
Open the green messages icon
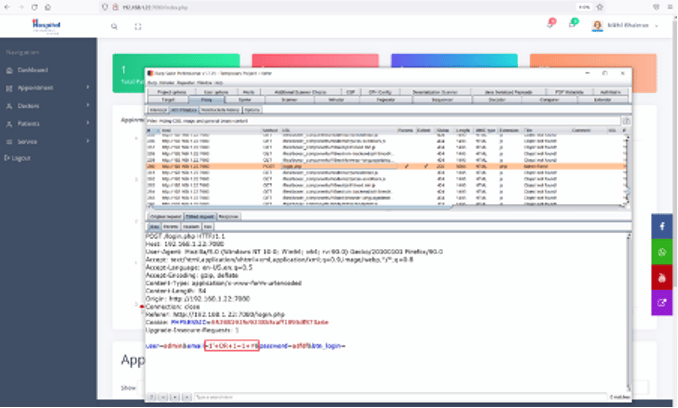573,24
